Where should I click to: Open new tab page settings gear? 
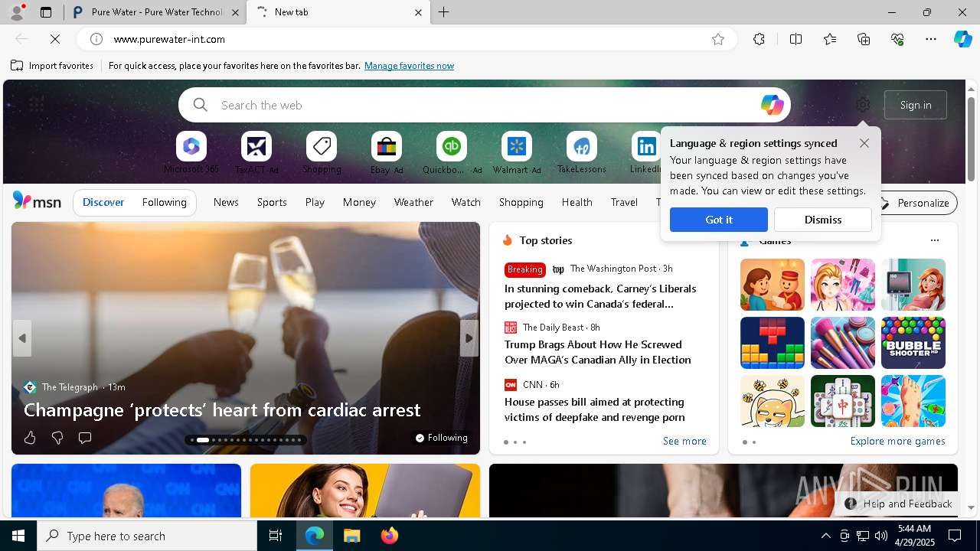[863, 105]
